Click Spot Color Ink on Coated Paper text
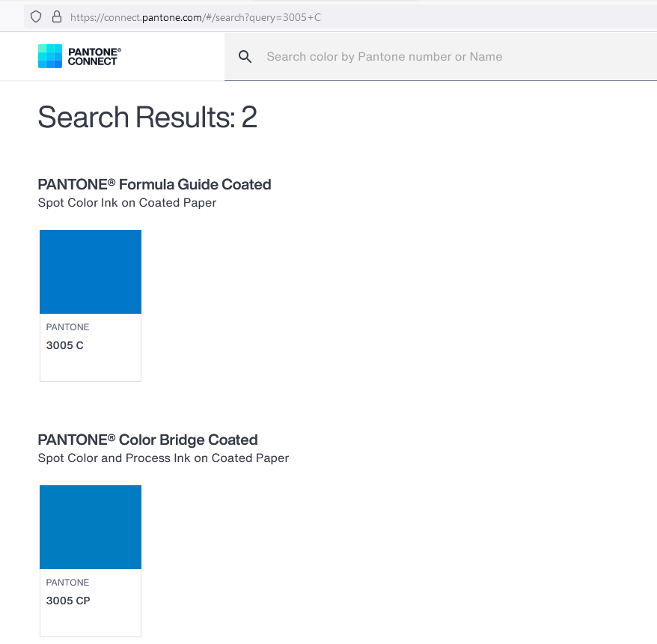Image resolution: width=657 pixels, height=644 pixels. pos(127,203)
